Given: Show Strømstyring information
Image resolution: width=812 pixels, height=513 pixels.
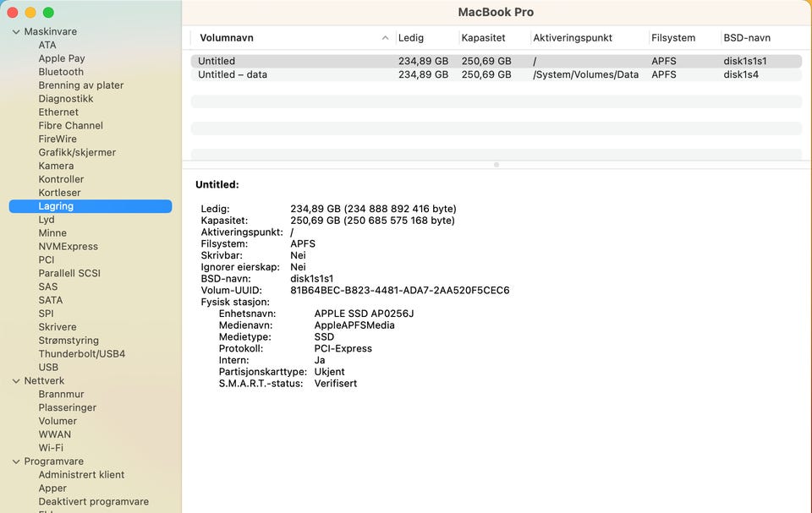Looking at the screenshot, I should 69,341.
